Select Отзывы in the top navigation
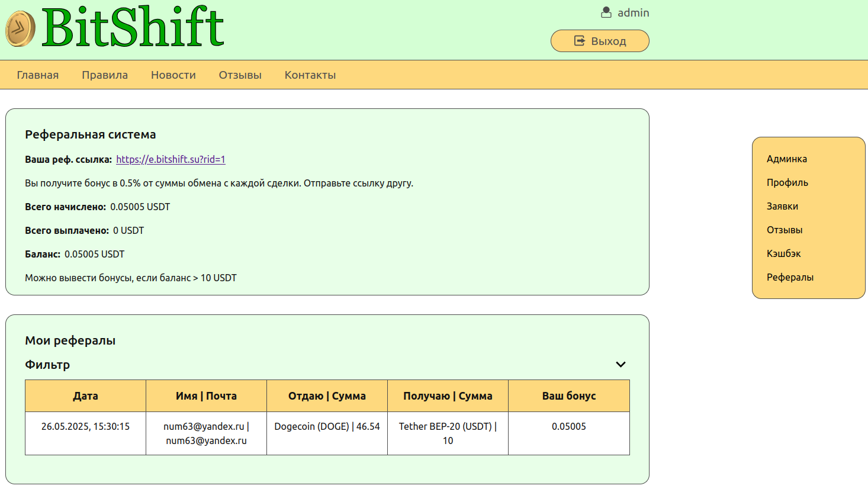The width and height of the screenshot is (868, 492). tap(240, 75)
